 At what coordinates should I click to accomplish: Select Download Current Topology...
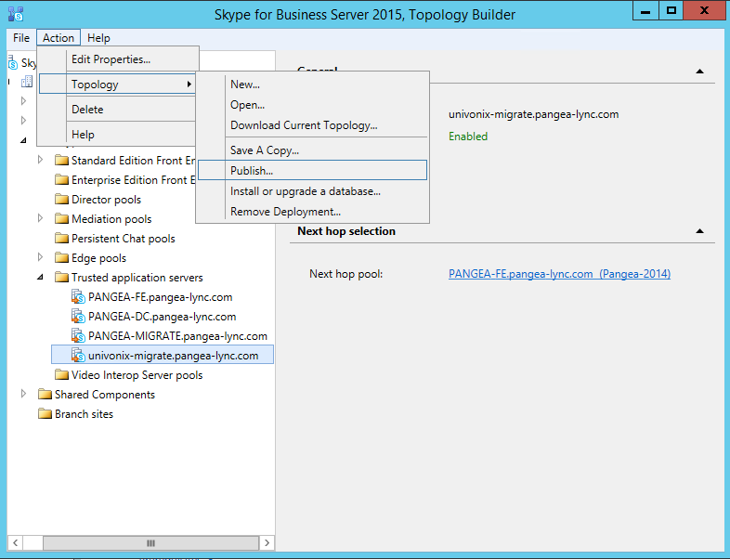[x=312, y=125]
